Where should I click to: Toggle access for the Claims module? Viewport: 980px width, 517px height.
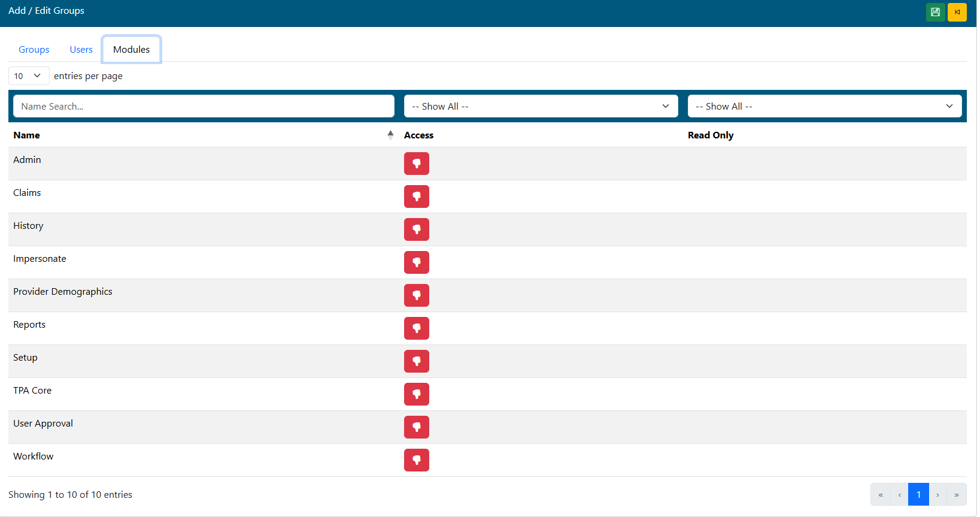[x=416, y=196]
